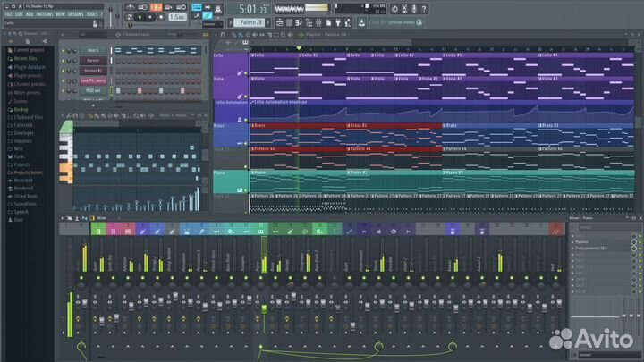Toggle the green mute LED of the Harmor channel
644x362 pixels.
63,61
